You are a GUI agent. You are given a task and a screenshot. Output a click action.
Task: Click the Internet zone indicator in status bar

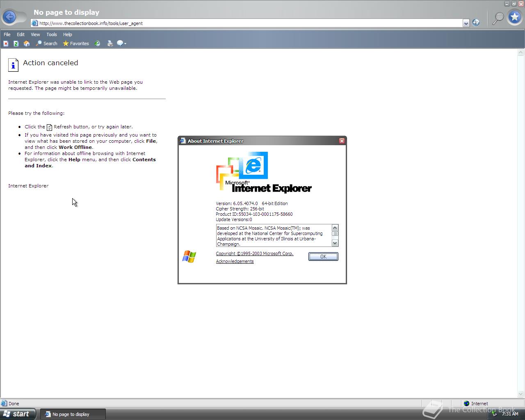pyautogui.click(x=476, y=404)
